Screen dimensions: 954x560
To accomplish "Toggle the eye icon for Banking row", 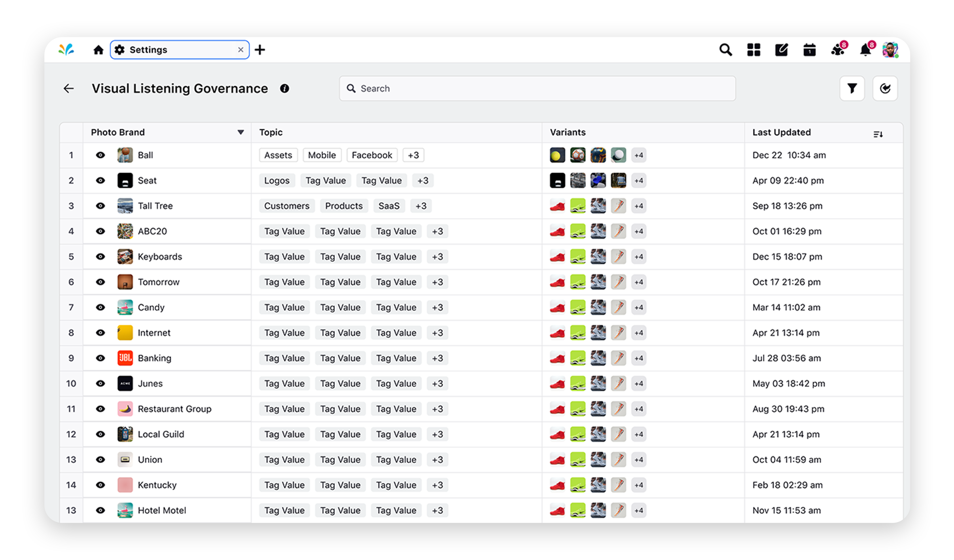I will click(x=100, y=358).
